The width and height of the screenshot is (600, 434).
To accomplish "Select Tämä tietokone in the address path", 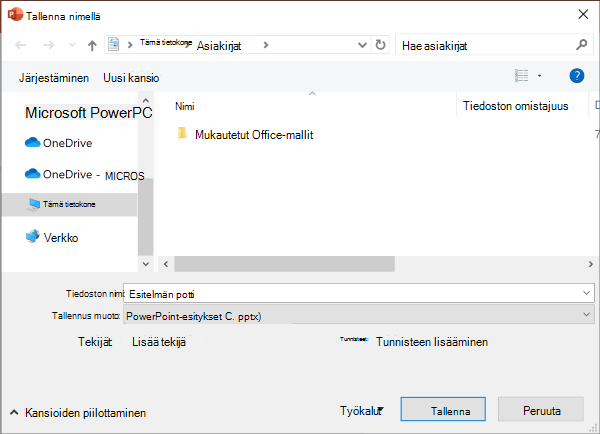I will tap(166, 42).
